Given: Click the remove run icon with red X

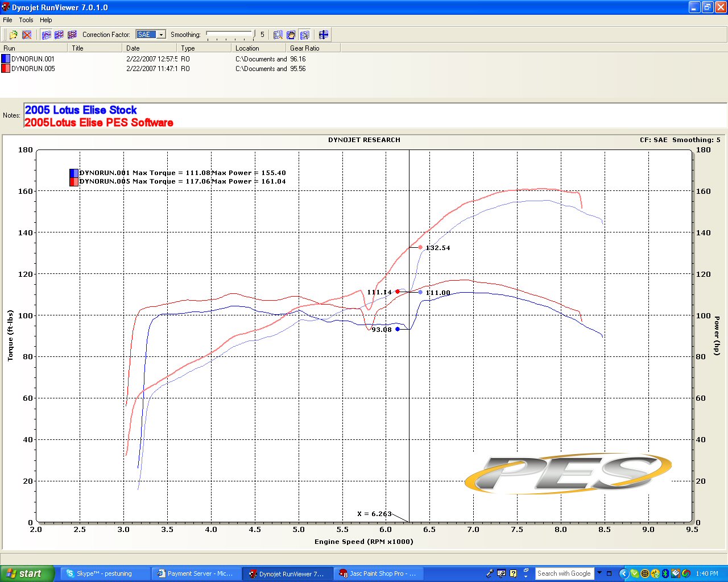Looking at the screenshot, I should coord(27,35).
